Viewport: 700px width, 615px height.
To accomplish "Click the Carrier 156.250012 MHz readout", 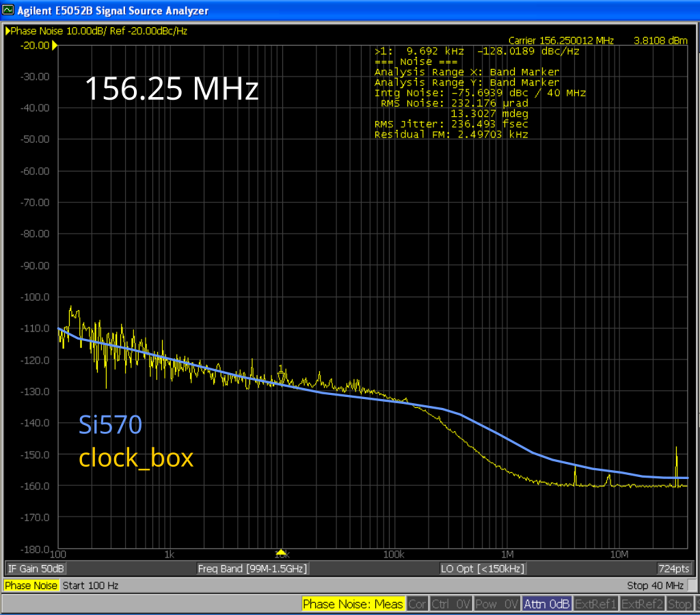I will coord(561,40).
